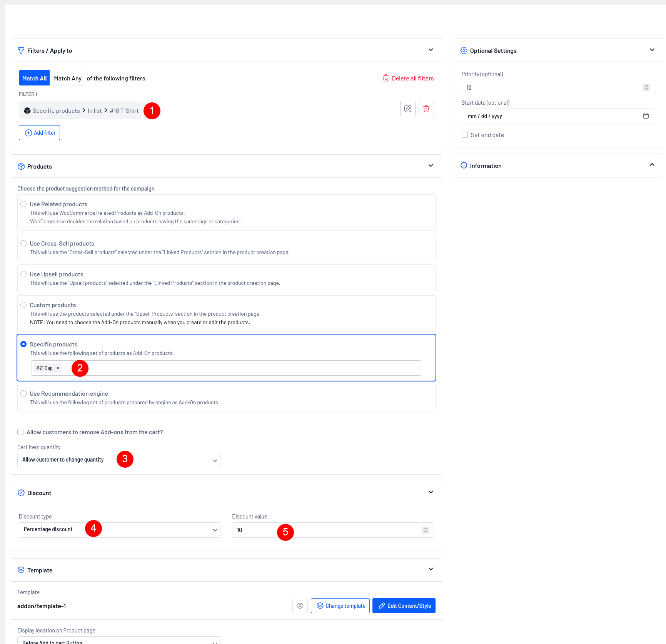Open the Discount type dropdown
The height and width of the screenshot is (644, 666).
[119, 530]
